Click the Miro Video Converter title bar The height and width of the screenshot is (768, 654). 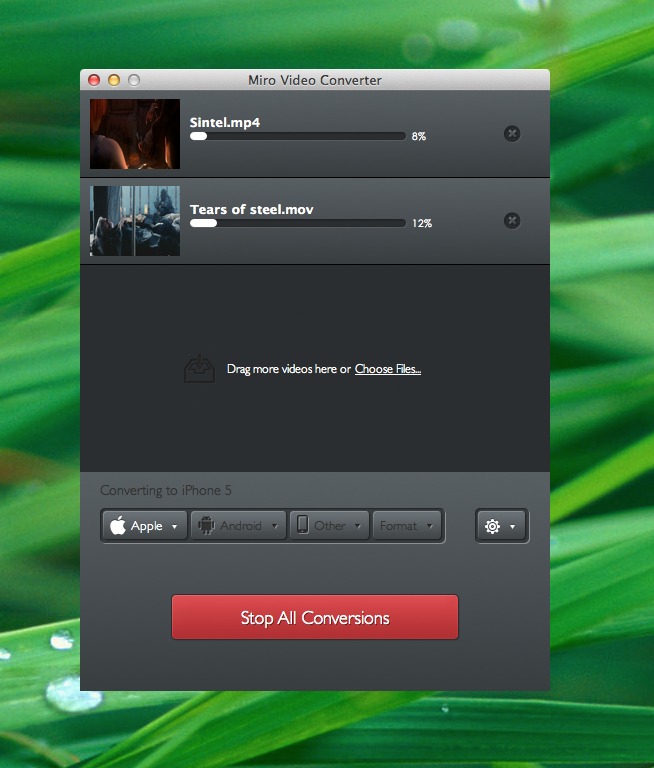[315, 80]
